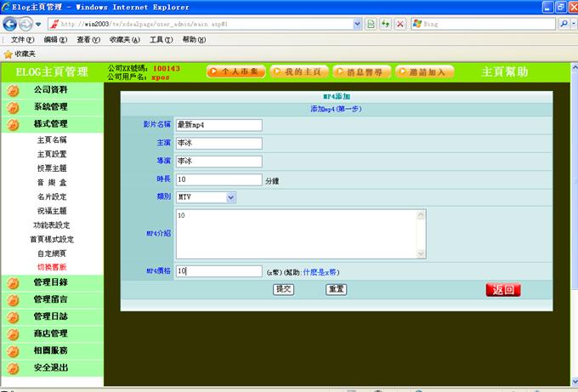Click the smiley icon beside 商店管理

[14, 333]
